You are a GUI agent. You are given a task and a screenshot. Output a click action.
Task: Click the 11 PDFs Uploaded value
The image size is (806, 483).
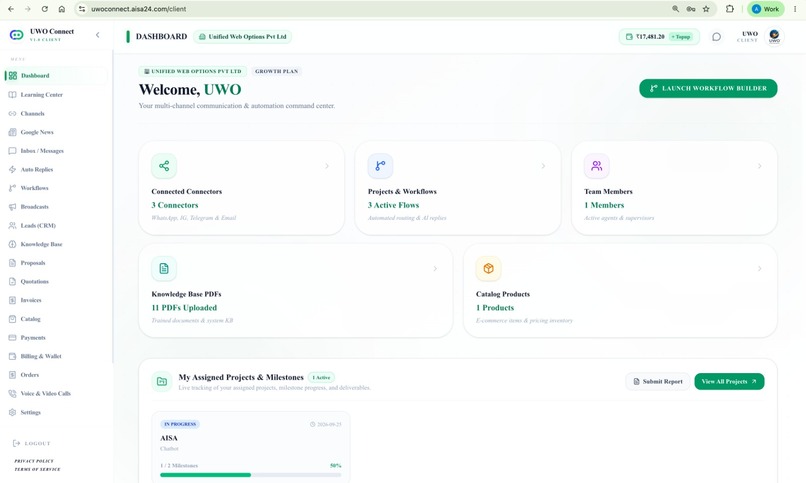coord(184,308)
